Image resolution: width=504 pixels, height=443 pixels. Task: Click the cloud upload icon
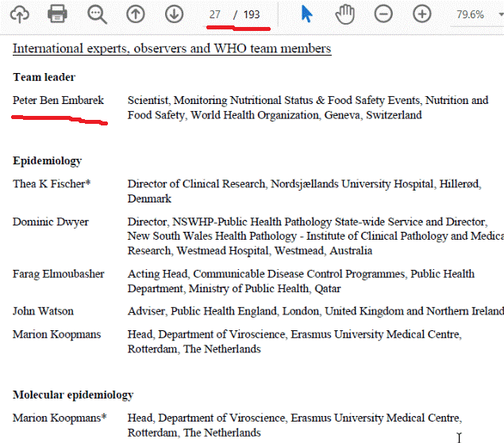(19, 13)
